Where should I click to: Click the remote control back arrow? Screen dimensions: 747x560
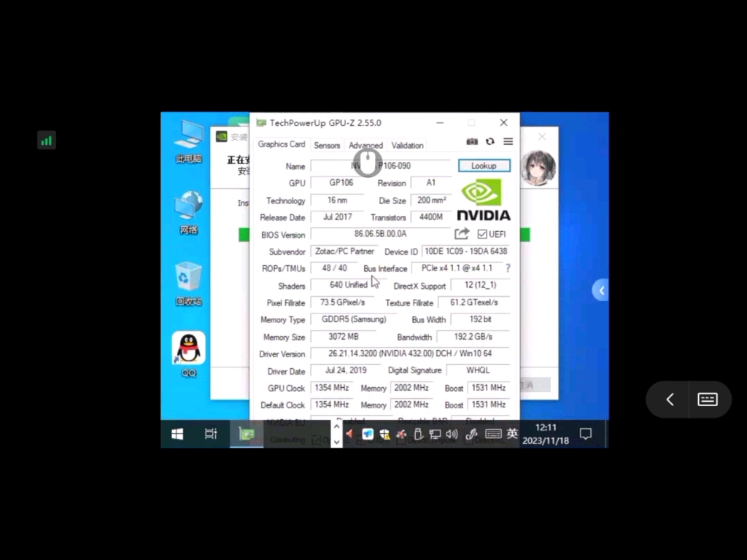tap(670, 399)
